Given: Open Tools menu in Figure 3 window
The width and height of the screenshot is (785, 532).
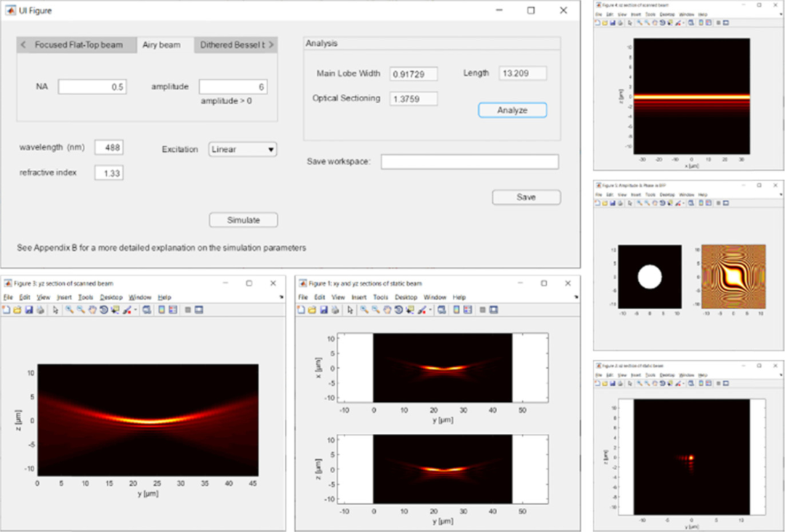Looking at the screenshot, I should (85, 297).
